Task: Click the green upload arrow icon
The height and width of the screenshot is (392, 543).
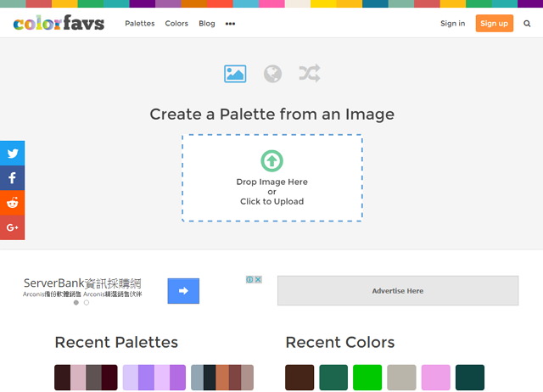Action: [x=271, y=160]
